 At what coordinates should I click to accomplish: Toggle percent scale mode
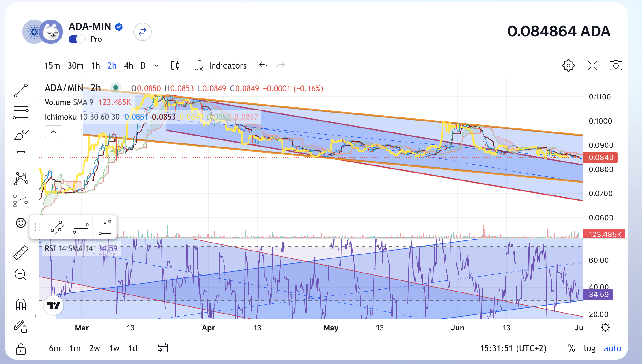571,348
